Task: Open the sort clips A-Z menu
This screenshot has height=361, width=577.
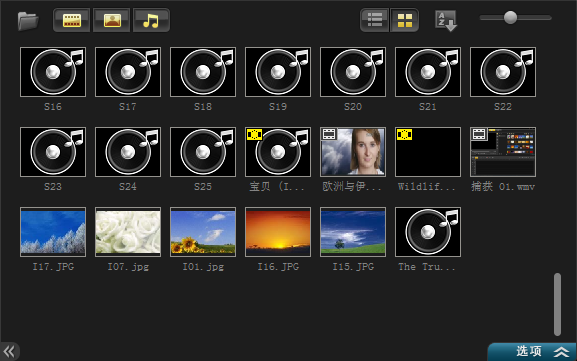Action: click(x=446, y=21)
